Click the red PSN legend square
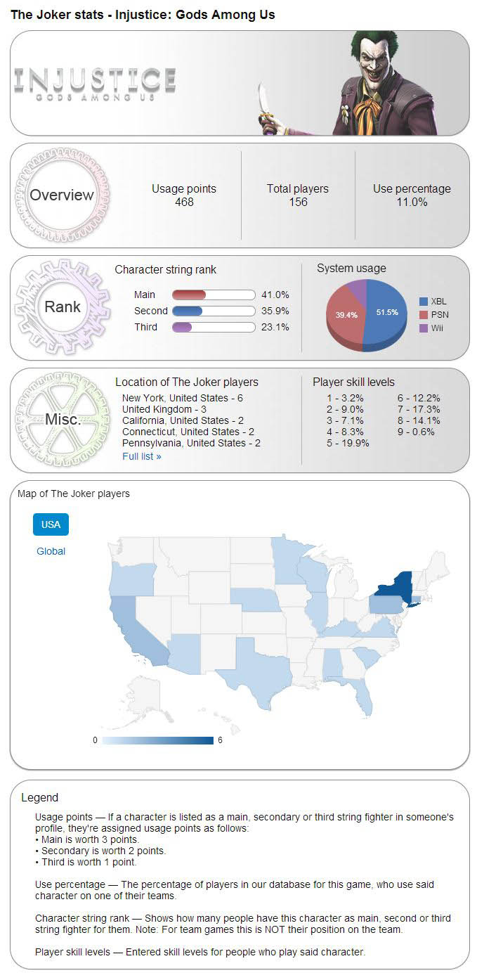The height and width of the screenshot is (980, 477). tap(423, 315)
